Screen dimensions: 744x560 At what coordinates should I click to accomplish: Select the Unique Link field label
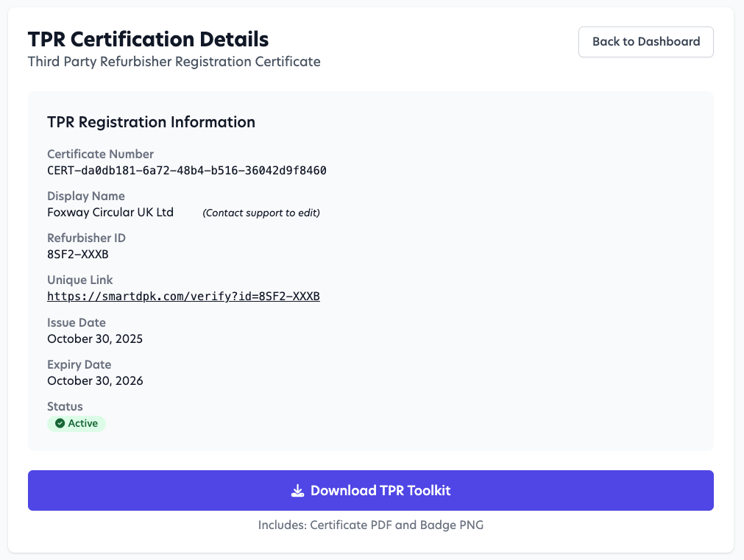coord(79,280)
